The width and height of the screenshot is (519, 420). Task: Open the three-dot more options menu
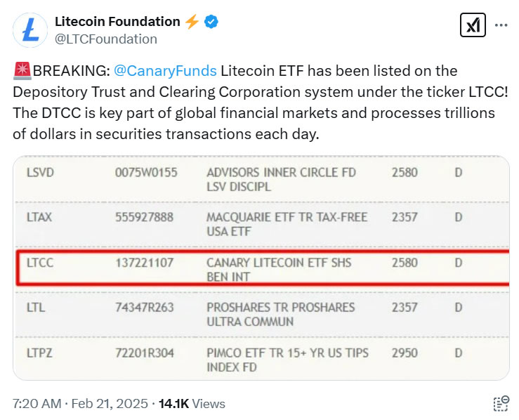pos(501,25)
